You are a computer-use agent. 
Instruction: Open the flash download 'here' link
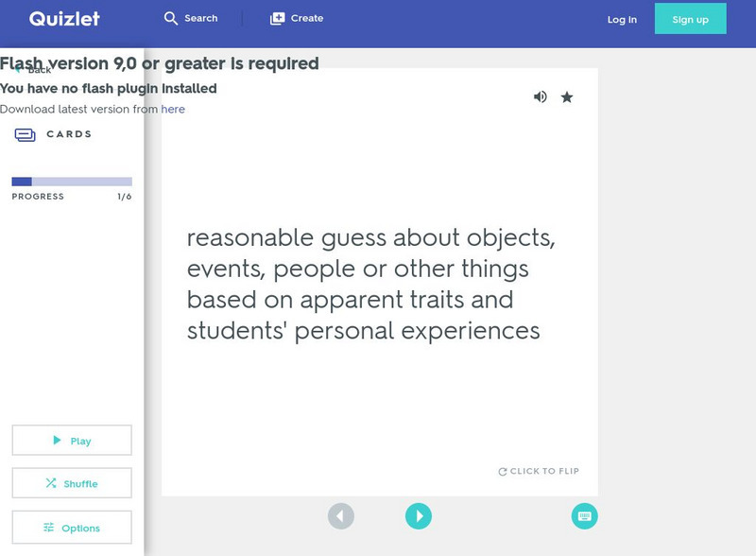[173, 109]
